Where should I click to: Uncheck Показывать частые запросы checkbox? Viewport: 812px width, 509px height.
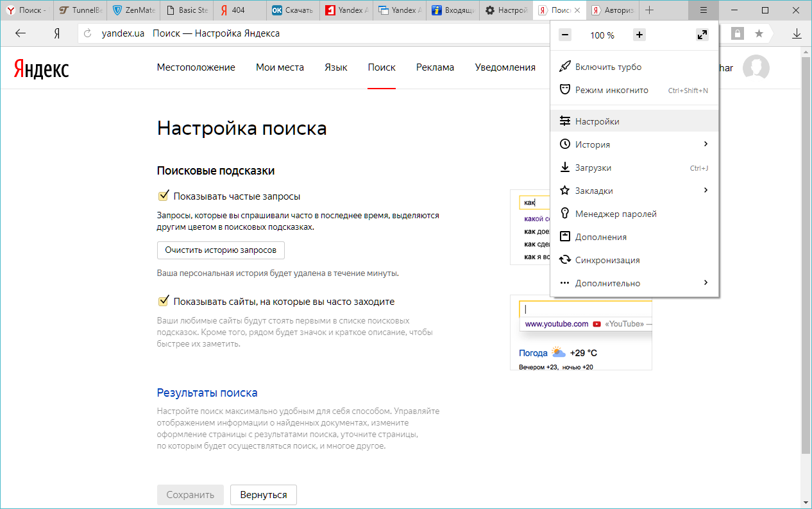pos(163,196)
